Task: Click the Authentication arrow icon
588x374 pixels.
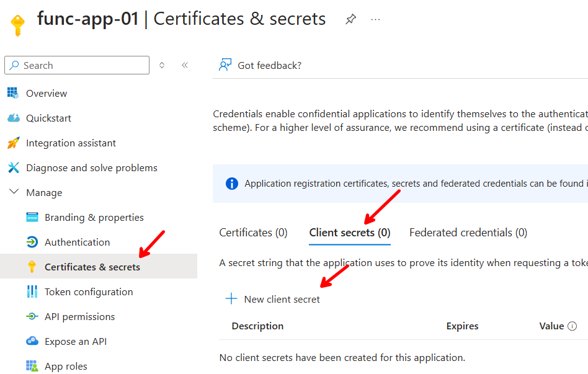Action: coord(32,242)
